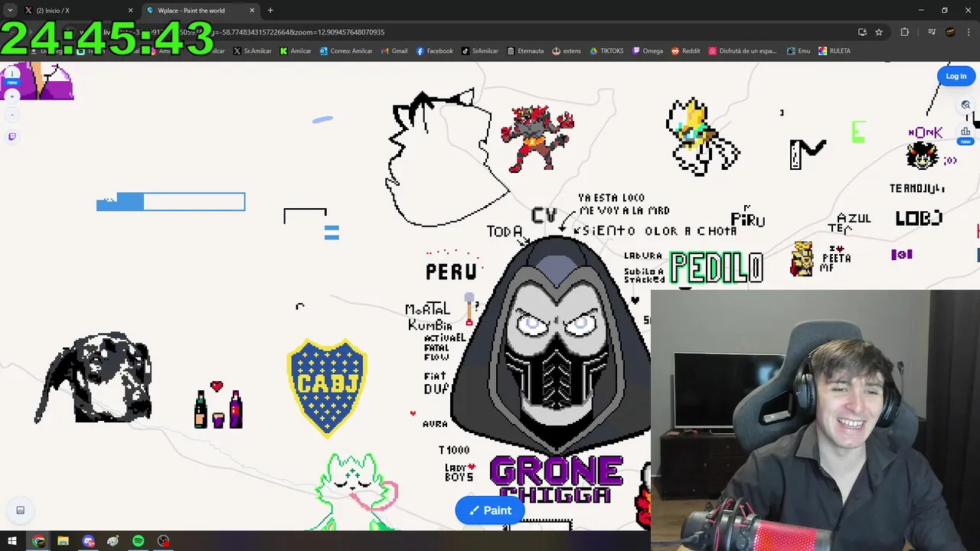Open the Discord taskbar icon

coord(89,541)
